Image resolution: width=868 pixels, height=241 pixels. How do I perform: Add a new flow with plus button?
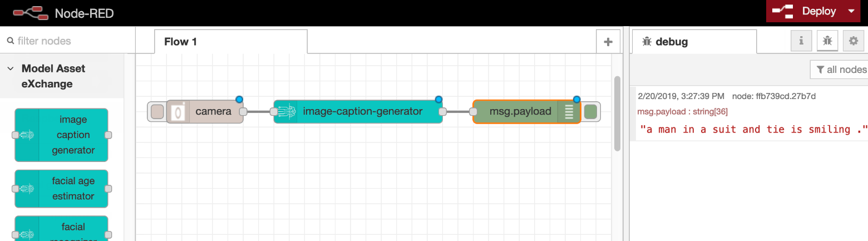pyautogui.click(x=608, y=42)
